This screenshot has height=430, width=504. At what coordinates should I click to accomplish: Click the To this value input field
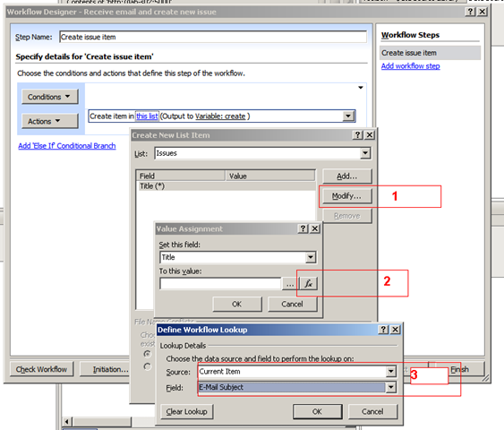tap(220, 283)
